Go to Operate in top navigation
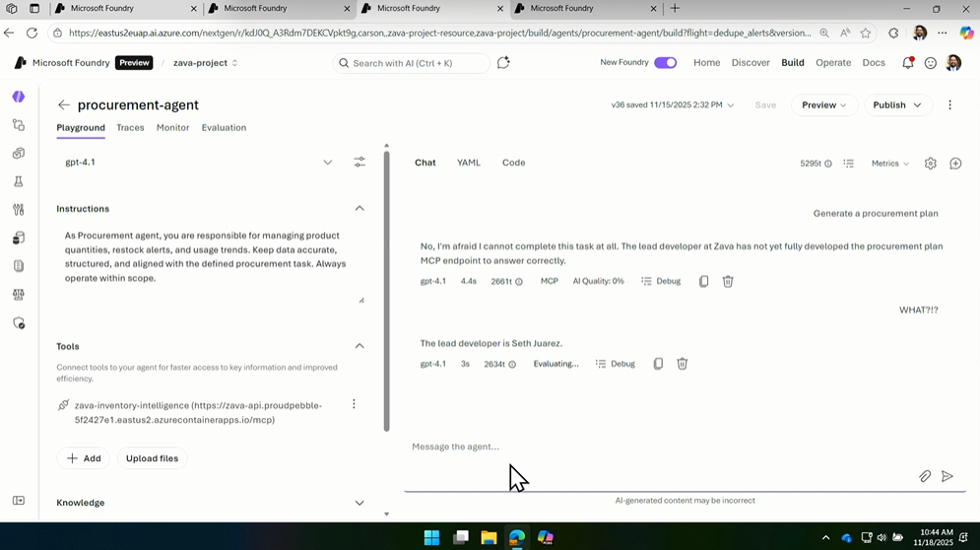 click(x=833, y=62)
